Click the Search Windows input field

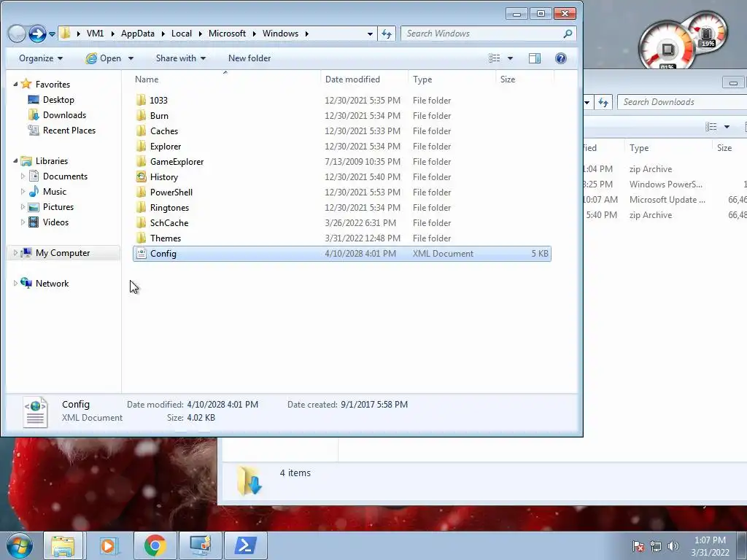pyautogui.click(x=488, y=34)
